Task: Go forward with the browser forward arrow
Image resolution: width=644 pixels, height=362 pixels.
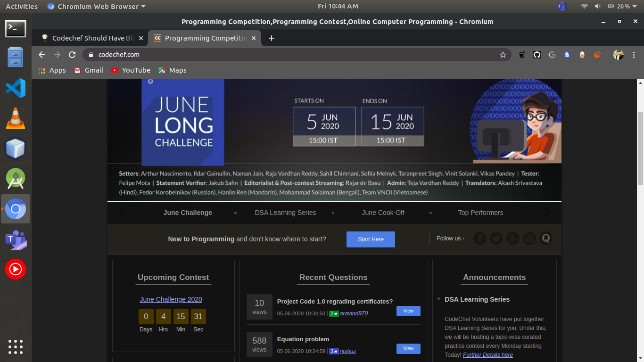Action: 57,55
